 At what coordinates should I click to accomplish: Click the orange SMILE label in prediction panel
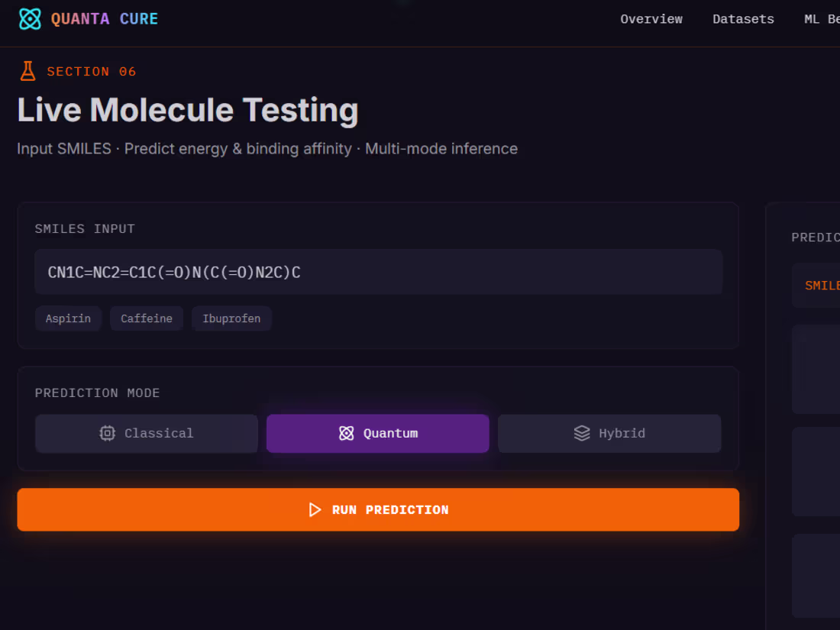pyautogui.click(x=822, y=286)
